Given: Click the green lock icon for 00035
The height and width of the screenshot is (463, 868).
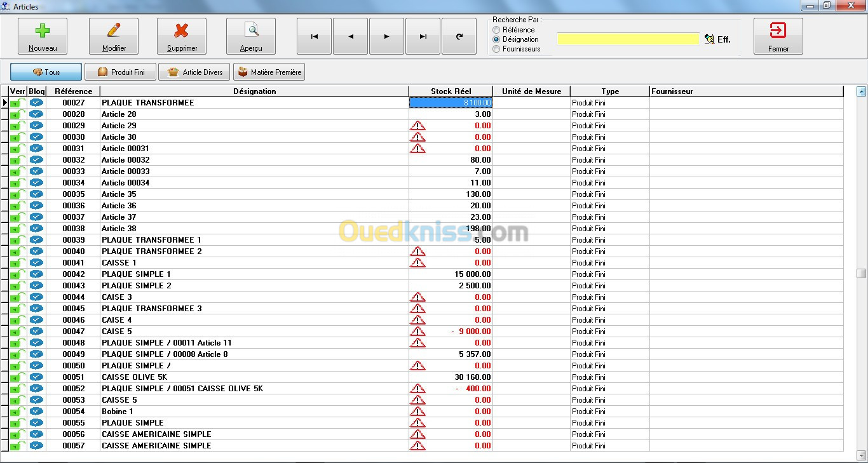Looking at the screenshot, I should [x=18, y=194].
